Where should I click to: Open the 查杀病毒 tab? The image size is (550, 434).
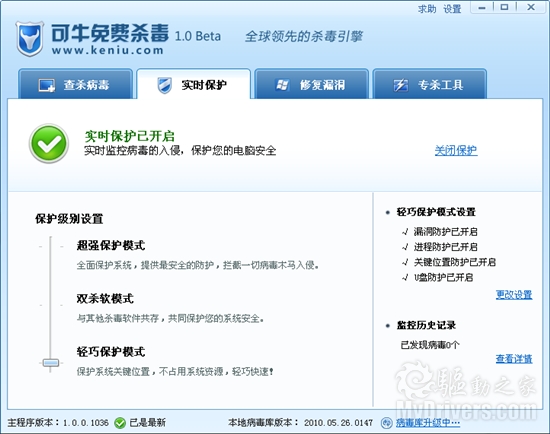[75, 84]
